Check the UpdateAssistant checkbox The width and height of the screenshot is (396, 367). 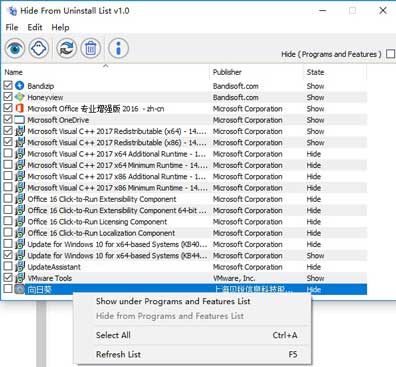pos(8,266)
